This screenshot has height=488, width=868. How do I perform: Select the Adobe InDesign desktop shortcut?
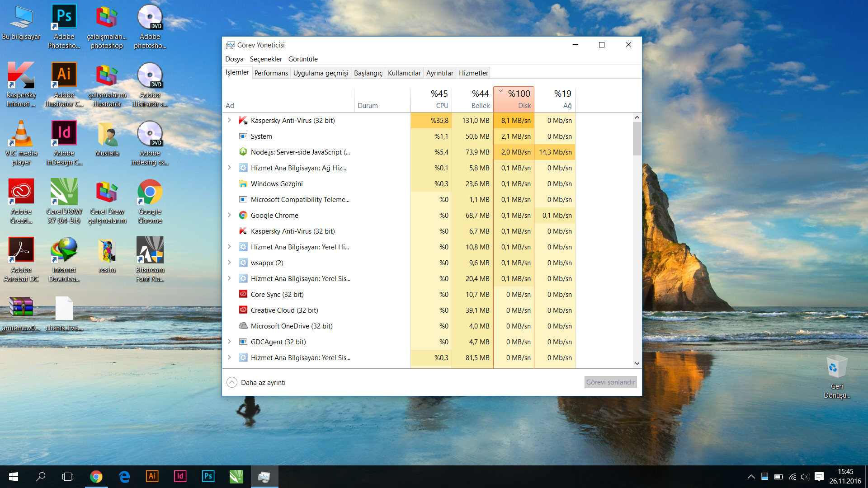click(64, 143)
